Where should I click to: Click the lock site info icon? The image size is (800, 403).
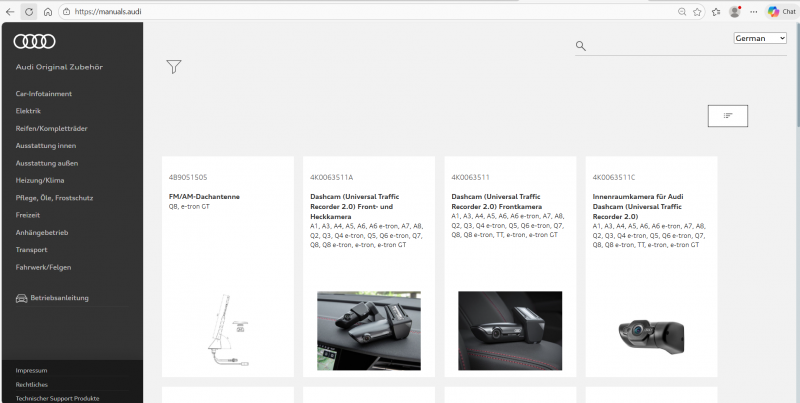[x=66, y=12]
